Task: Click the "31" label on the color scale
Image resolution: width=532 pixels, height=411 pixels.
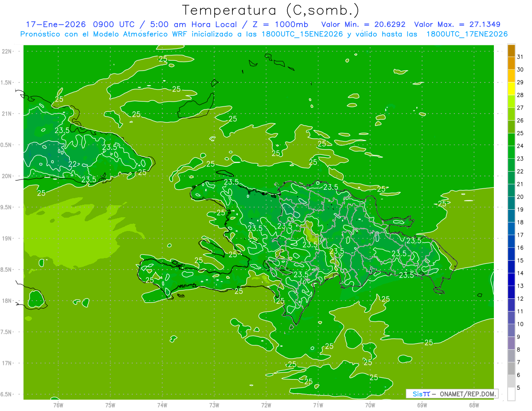Action: point(520,57)
